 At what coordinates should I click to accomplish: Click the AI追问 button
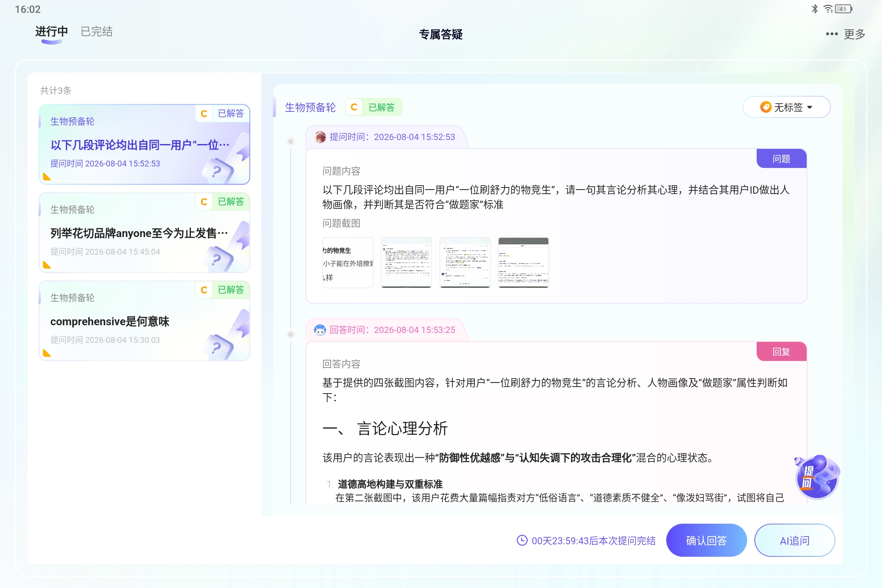(794, 540)
